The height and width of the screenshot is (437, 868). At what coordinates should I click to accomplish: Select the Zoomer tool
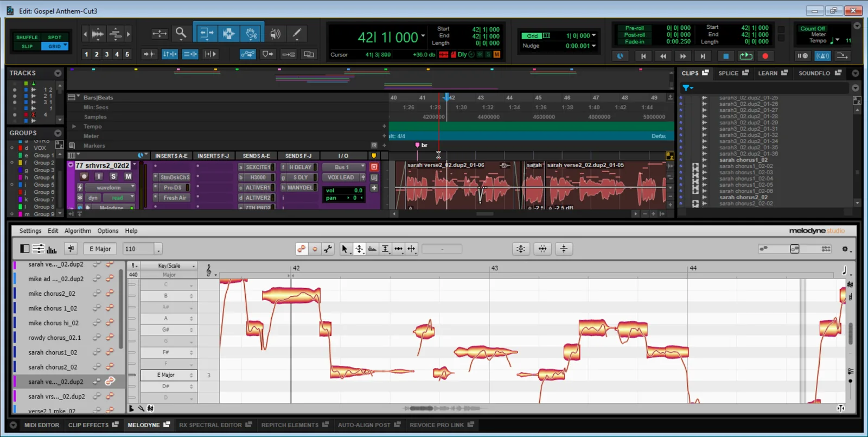(x=181, y=34)
